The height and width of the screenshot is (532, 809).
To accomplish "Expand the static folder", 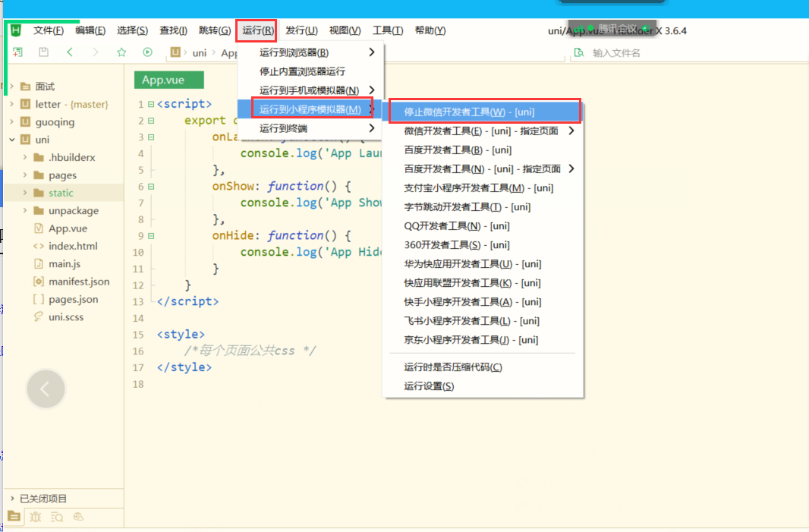I will (25, 193).
